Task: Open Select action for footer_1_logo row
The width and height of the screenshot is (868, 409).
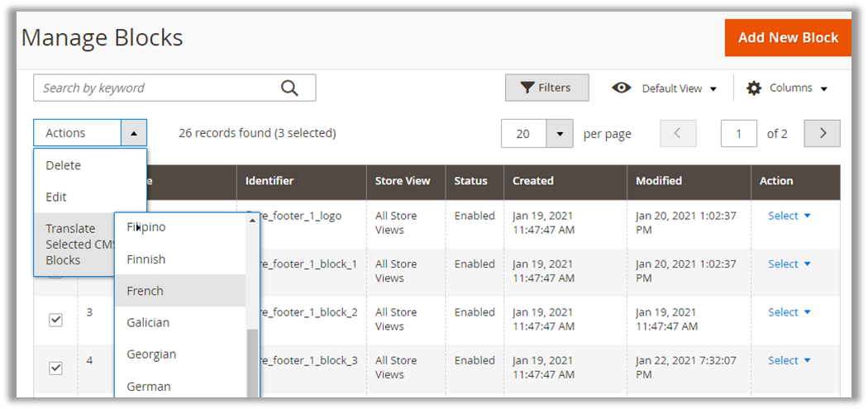Action: point(789,216)
